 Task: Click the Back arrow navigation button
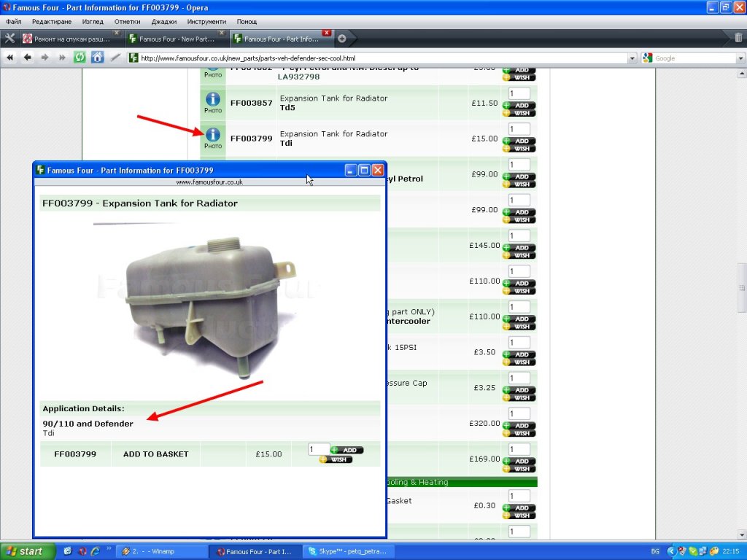[x=28, y=58]
